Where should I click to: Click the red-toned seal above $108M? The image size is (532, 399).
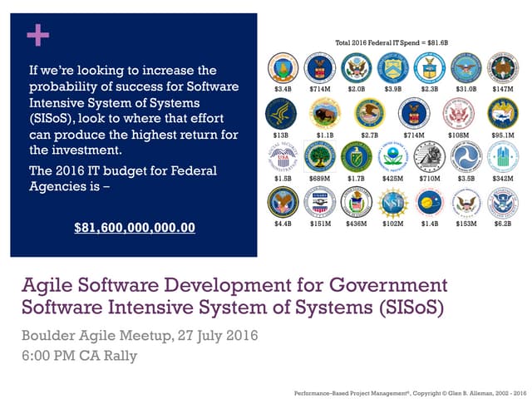click(458, 114)
